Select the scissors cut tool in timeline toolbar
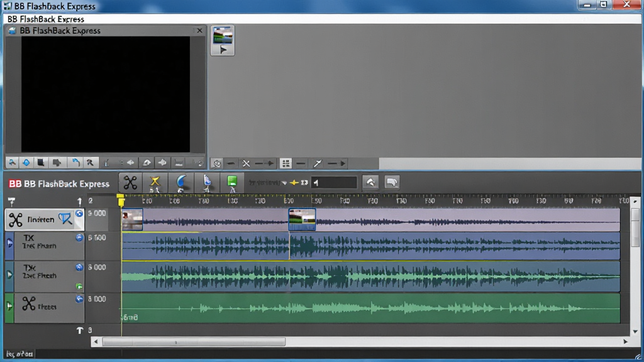The width and height of the screenshot is (644, 362). [130, 183]
